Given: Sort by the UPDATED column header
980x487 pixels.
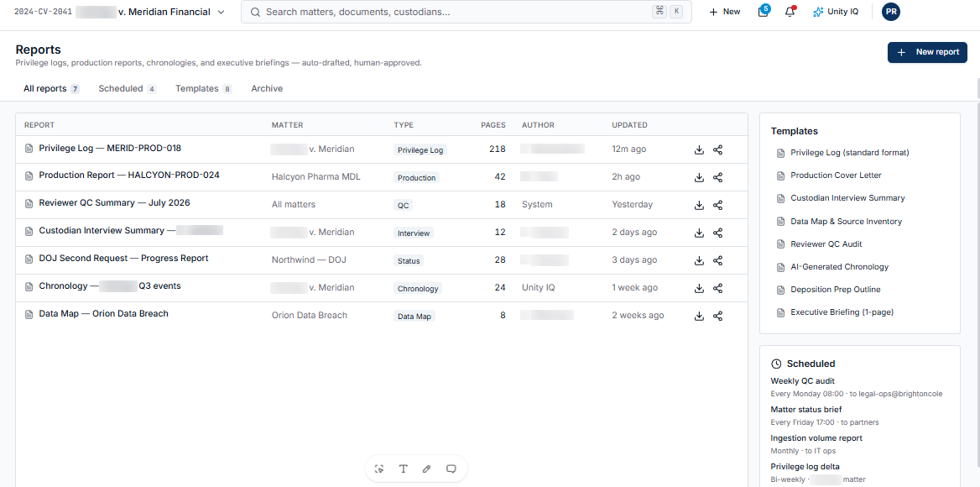Looking at the screenshot, I should (629, 125).
